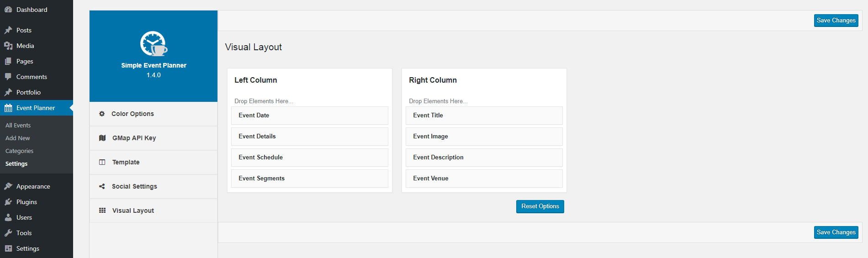The image size is (868, 258).
Task: Click the Visual Layout grid icon
Action: (x=102, y=211)
